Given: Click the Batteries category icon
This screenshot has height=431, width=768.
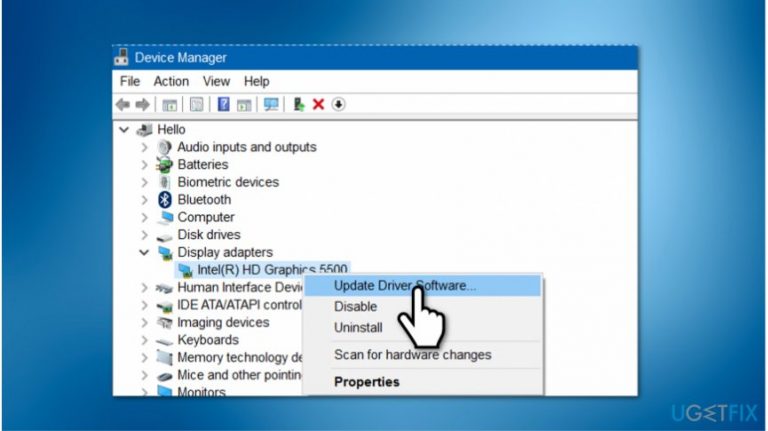Looking at the screenshot, I should [x=165, y=165].
